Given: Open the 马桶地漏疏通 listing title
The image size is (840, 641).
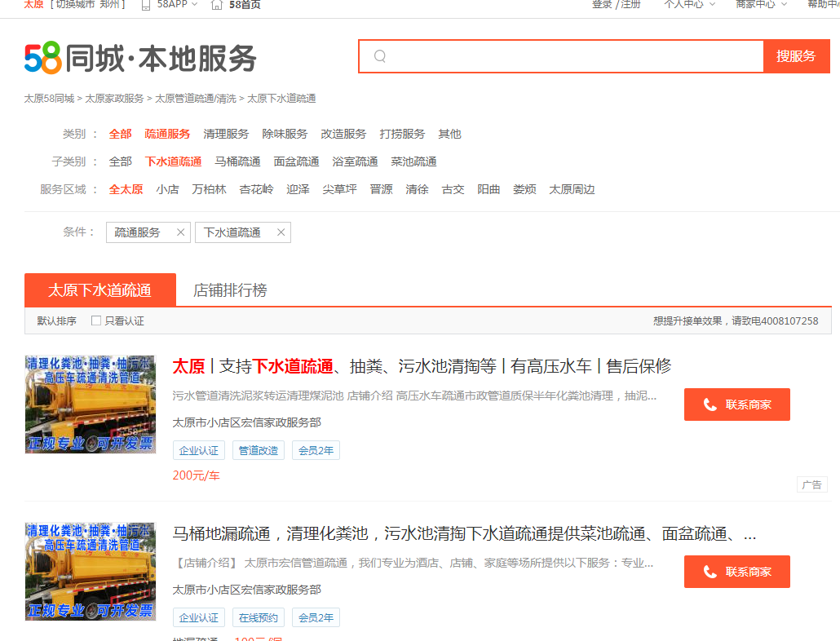Looking at the screenshot, I should (x=464, y=533).
